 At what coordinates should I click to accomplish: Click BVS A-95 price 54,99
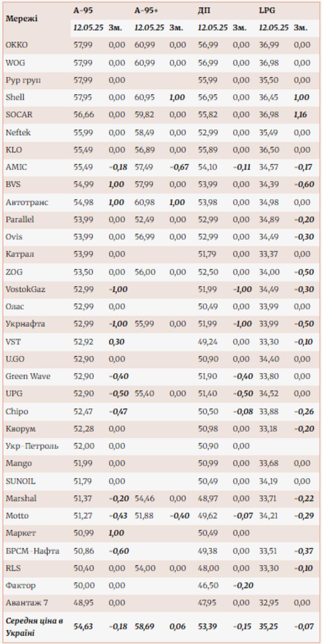coord(83,184)
